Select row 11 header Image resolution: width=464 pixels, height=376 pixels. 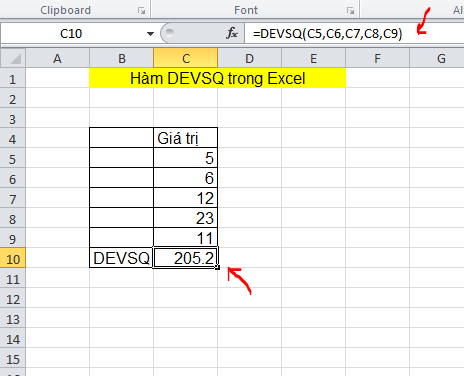click(x=13, y=279)
